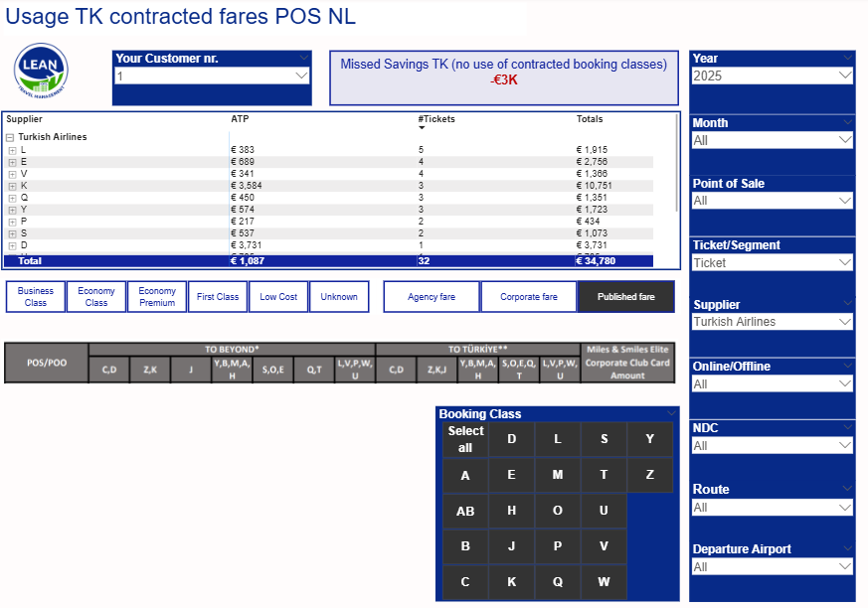Open the Online/Offline filter dropdown
The width and height of the screenshot is (868, 608).
(773, 383)
